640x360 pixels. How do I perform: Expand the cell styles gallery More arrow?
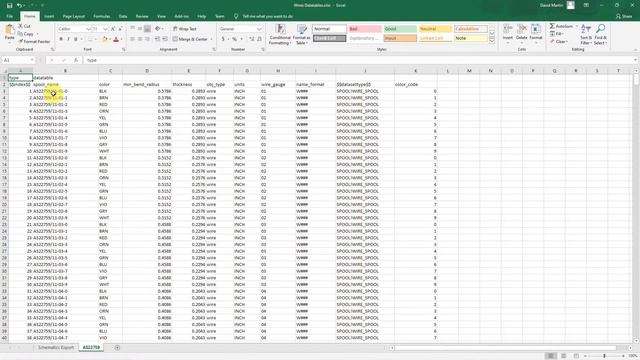(492, 40)
